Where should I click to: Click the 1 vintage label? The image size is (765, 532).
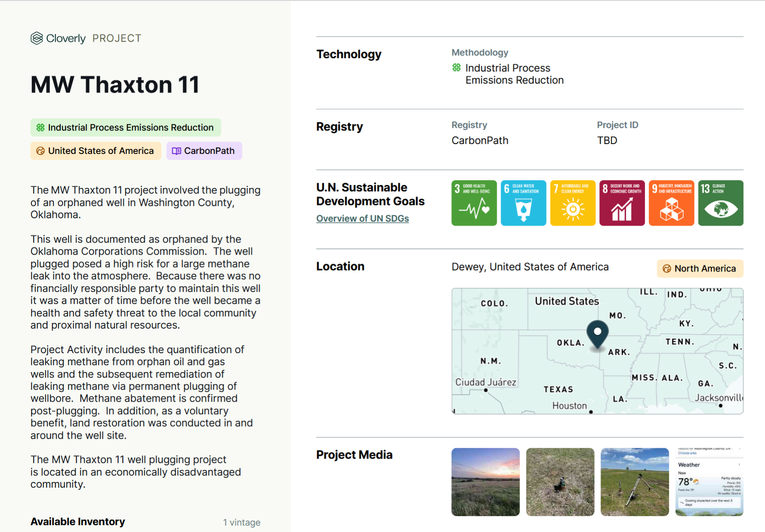(x=241, y=523)
